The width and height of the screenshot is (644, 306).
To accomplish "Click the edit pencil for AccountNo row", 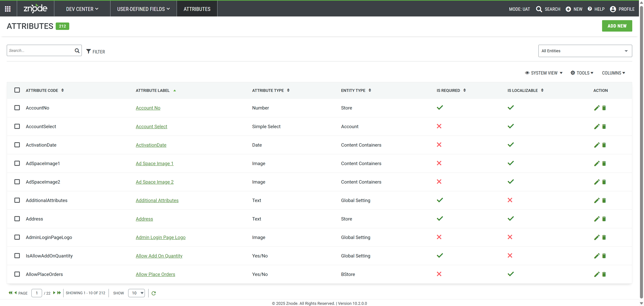I will 597,108.
